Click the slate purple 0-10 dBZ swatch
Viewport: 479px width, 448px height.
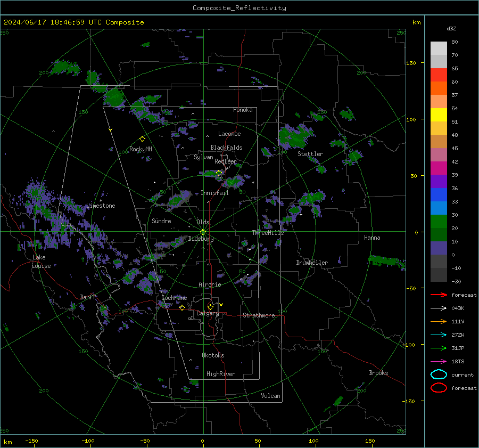[439, 248]
